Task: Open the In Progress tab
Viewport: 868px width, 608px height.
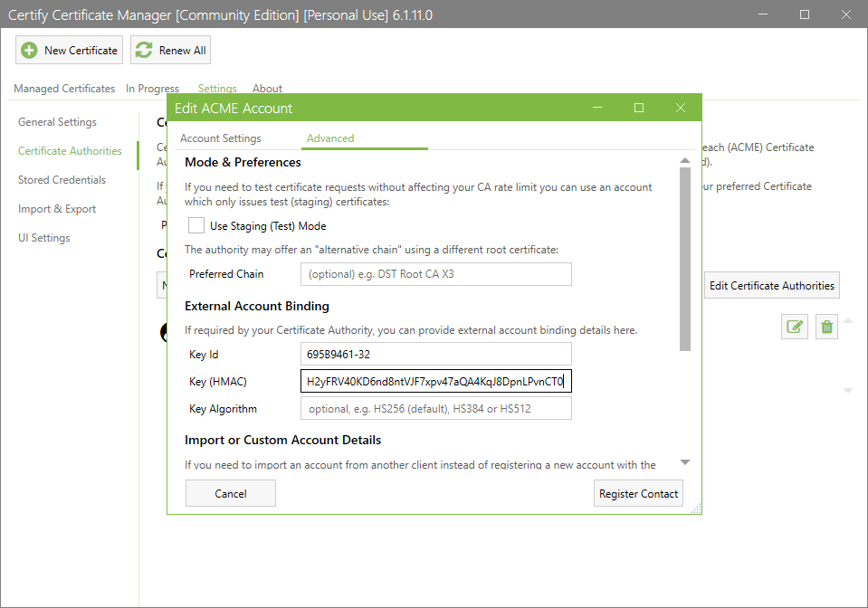Action: [x=152, y=89]
